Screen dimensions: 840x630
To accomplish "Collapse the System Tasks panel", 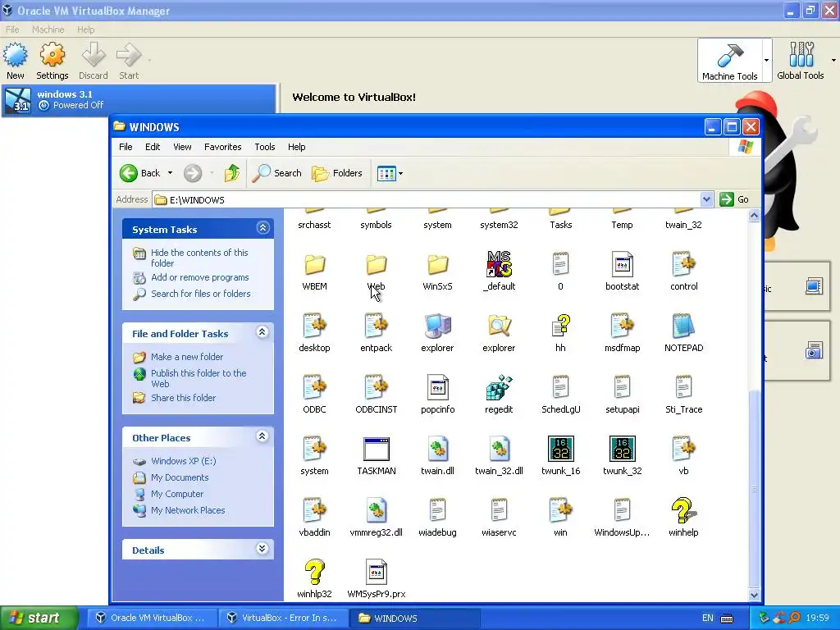I will 262,228.
